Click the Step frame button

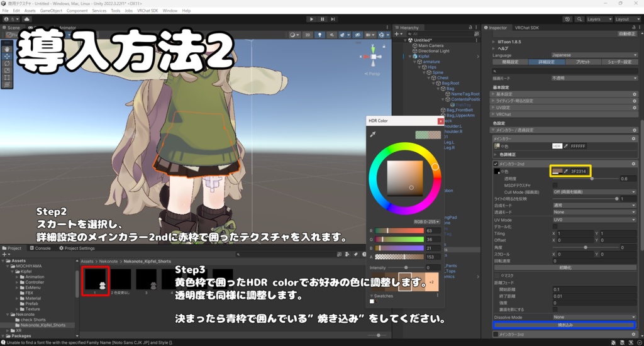(333, 19)
